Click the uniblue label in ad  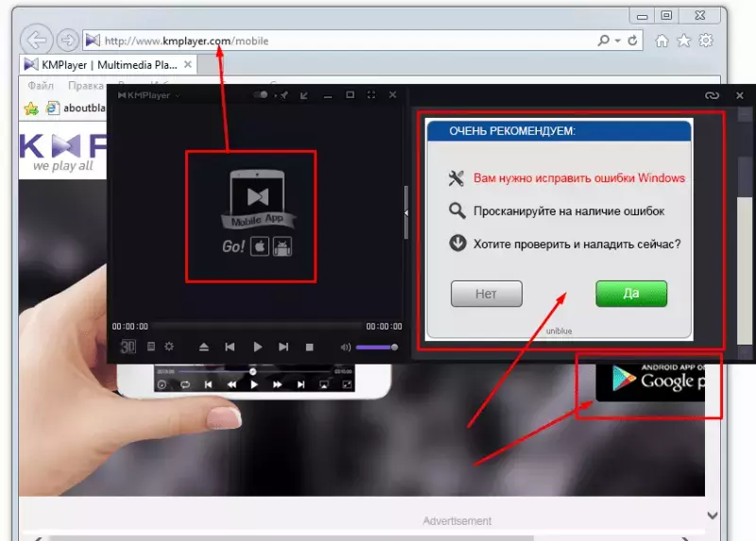point(558,331)
